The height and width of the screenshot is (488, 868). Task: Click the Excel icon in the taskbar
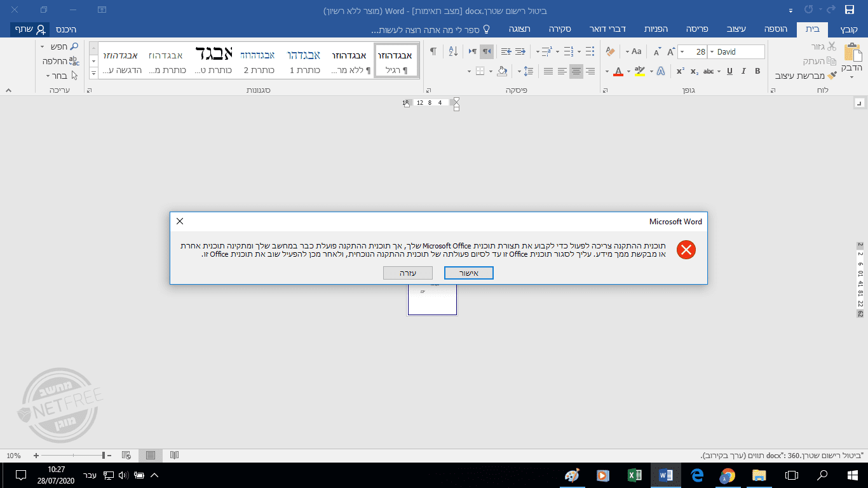click(x=634, y=475)
